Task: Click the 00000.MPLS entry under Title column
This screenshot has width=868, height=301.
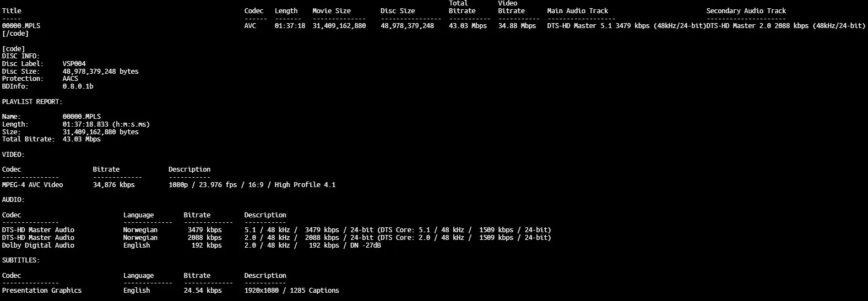Action: tap(21, 26)
